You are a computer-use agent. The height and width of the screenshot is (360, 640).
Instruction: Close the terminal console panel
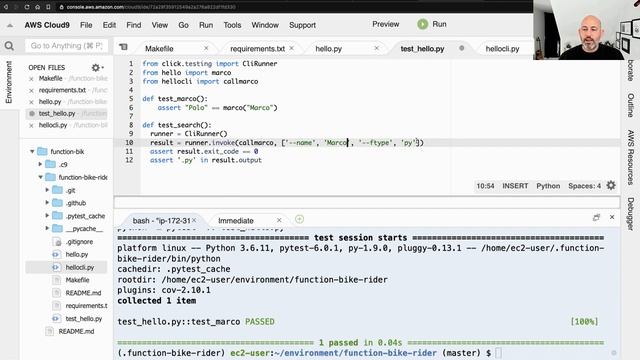coord(612,217)
